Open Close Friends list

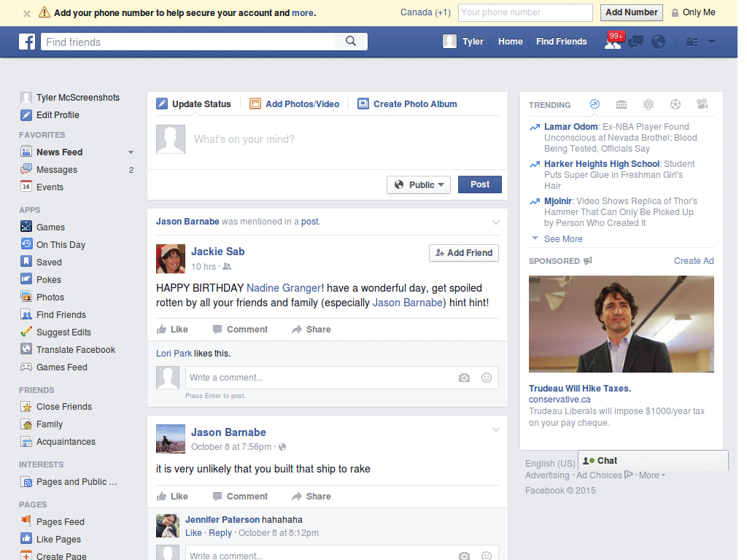point(56,407)
